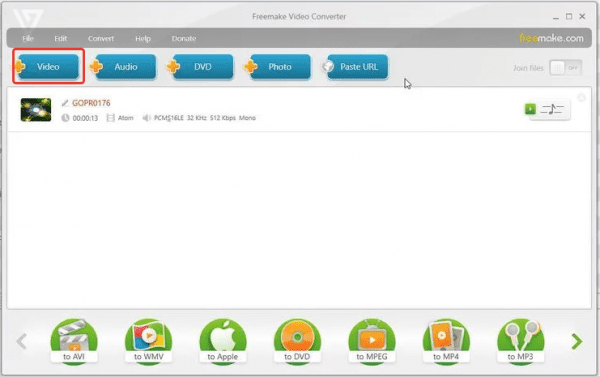The width and height of the screenshot is (600, 377).
Task: Select the GOPR0176 file name
Action: 91,103
